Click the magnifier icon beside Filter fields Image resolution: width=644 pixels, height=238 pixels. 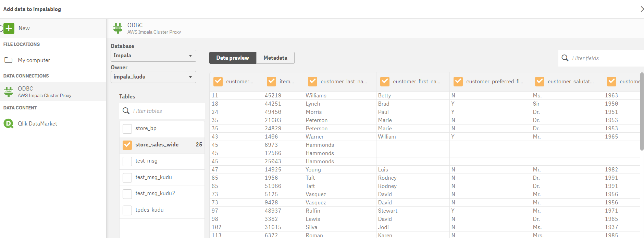pyautogui.click(x=565, y=58)
